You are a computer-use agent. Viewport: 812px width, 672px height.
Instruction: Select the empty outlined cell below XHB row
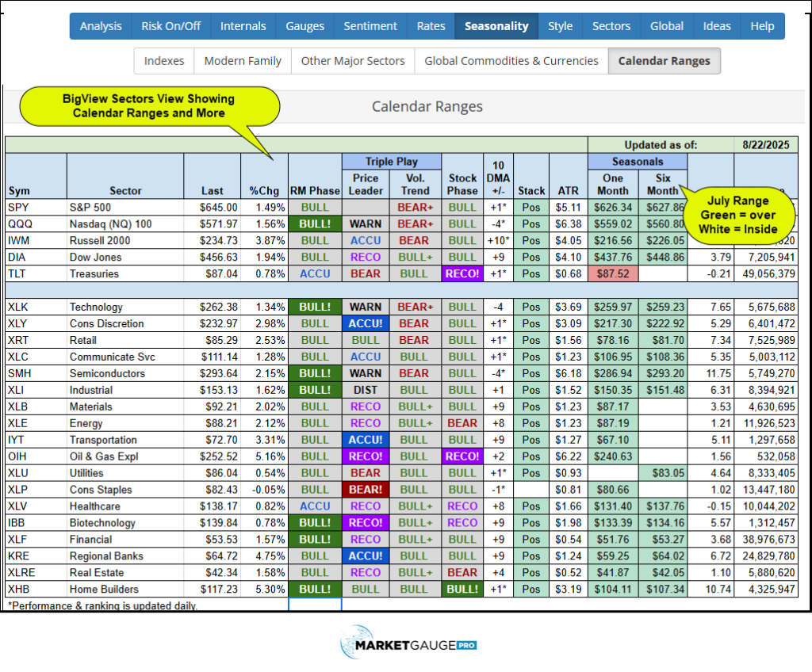click(315, 605)
